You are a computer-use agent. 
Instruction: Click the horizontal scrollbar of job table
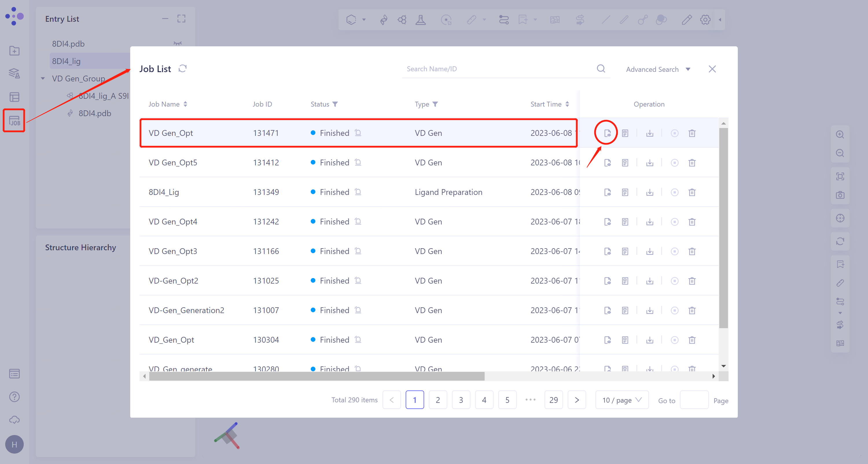click(317, 376)
